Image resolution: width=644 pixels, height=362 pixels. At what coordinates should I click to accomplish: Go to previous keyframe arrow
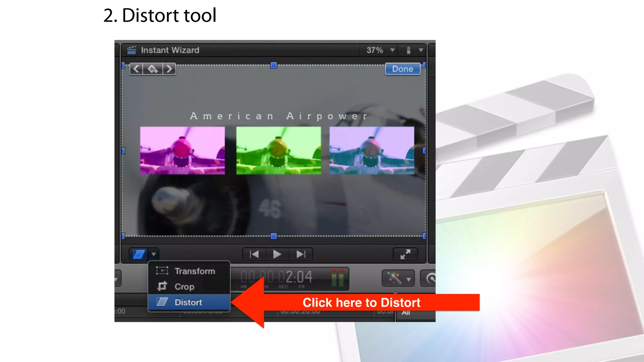click(x=136, y=69)
